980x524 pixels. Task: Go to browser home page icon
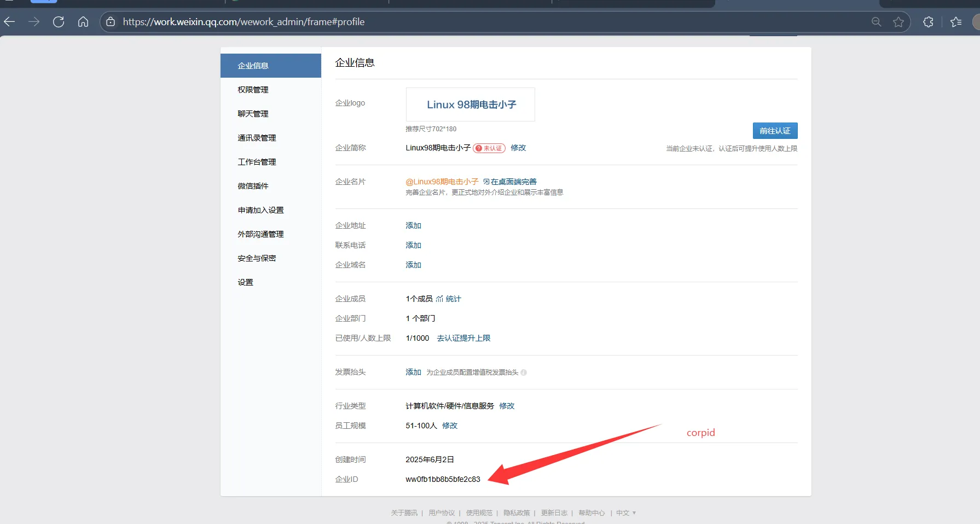coord(83,22)
